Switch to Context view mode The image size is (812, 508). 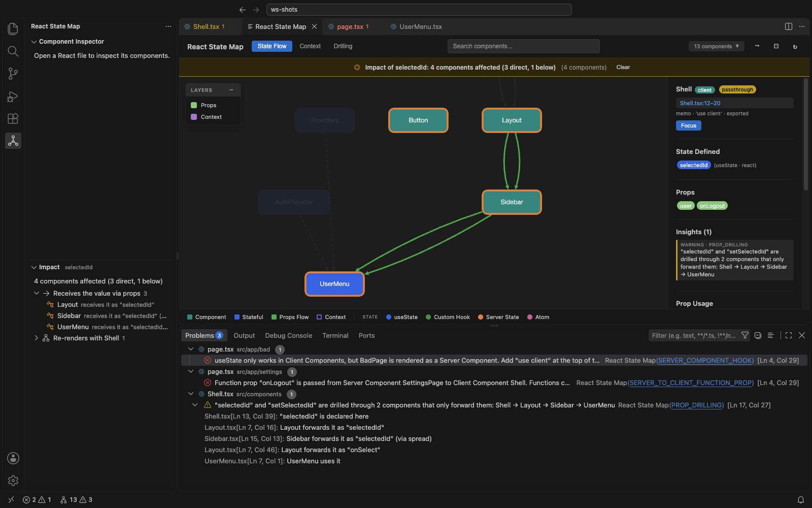310,46
